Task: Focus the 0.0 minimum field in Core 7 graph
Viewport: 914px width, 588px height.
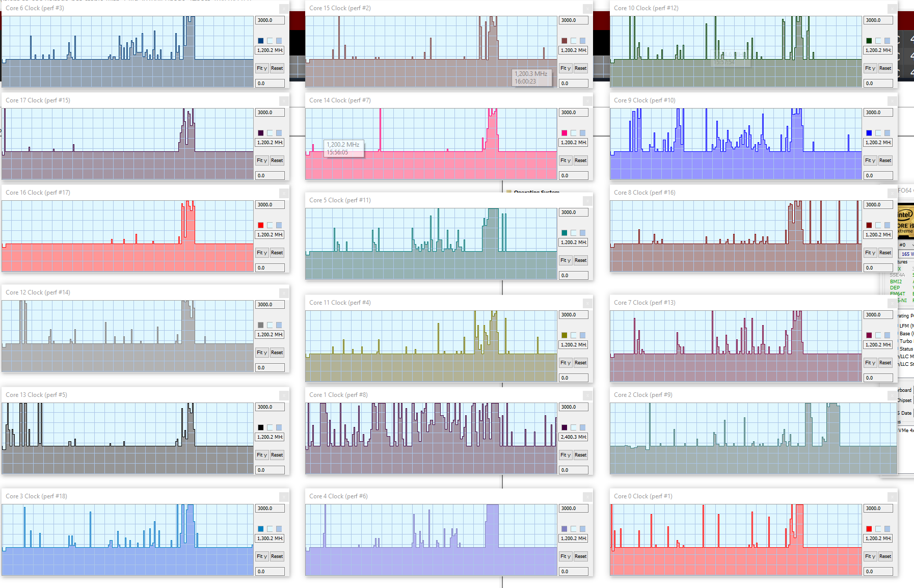Action: click(878, 378)
